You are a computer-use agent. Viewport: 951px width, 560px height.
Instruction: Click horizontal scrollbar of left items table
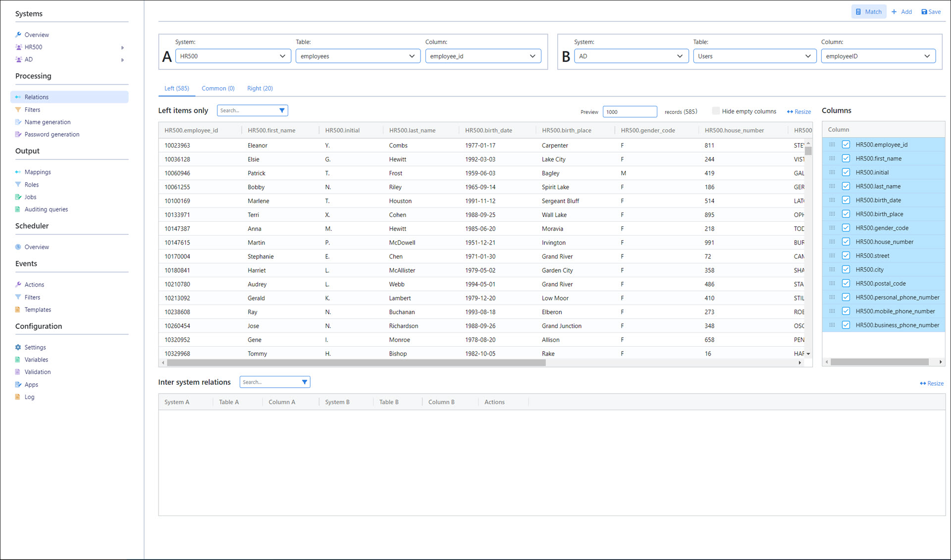[x=357, y=362]
